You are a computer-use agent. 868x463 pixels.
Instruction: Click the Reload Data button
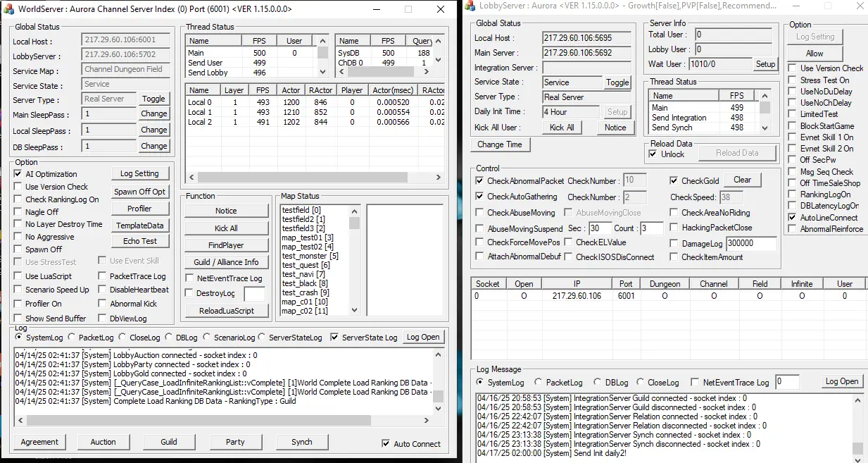[737, 153]
